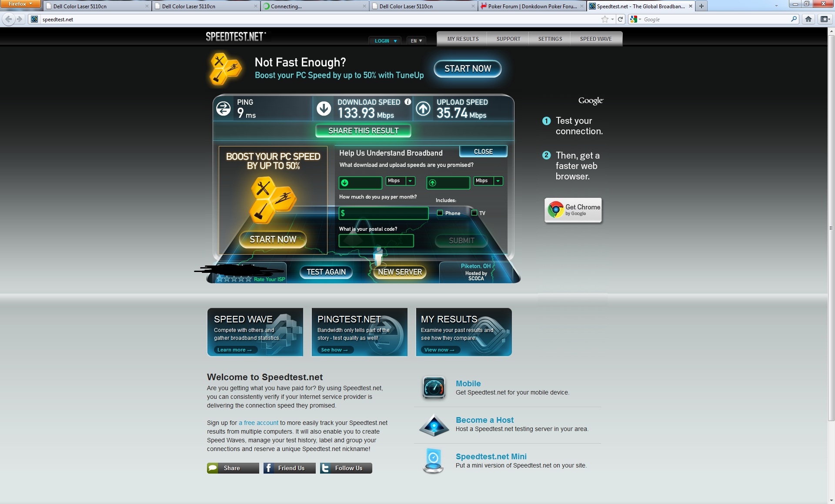Click the search magnifier icon
835x504 pixels.
tap(794, 19)
